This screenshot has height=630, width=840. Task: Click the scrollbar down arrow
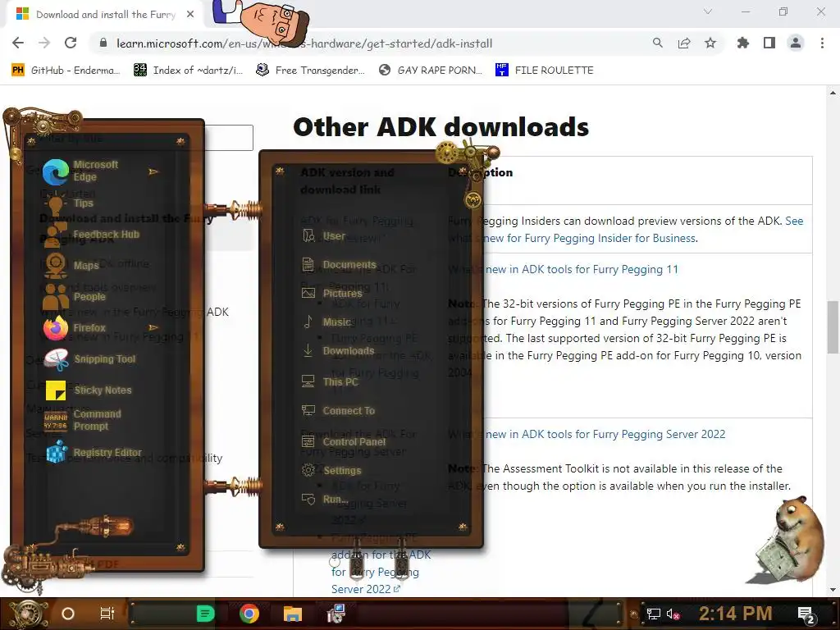pyautogui.click(x=833, y=590)
